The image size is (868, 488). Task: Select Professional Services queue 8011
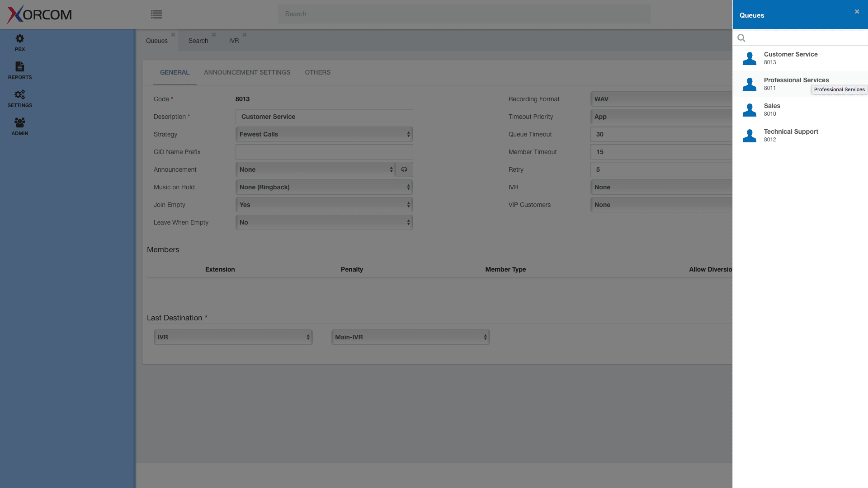(800, 84)
